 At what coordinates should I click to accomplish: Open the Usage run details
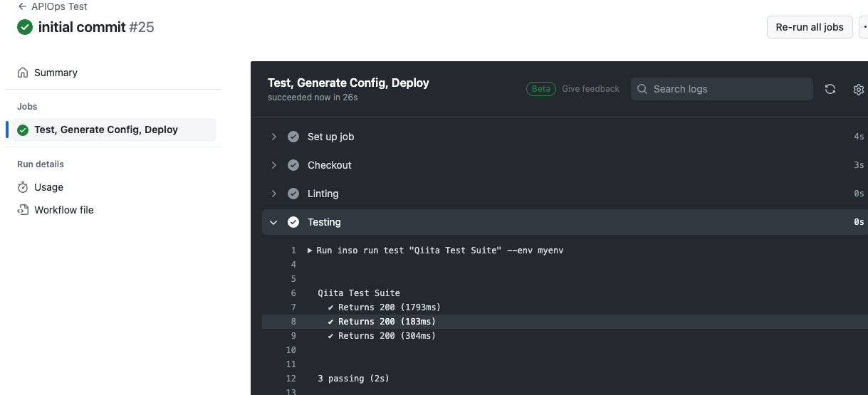[48, 187]
